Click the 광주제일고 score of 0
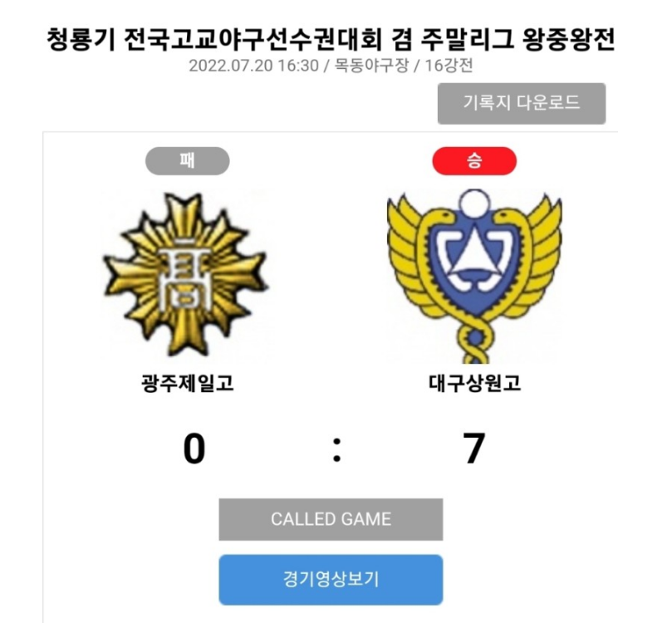 tap(194, 449)
